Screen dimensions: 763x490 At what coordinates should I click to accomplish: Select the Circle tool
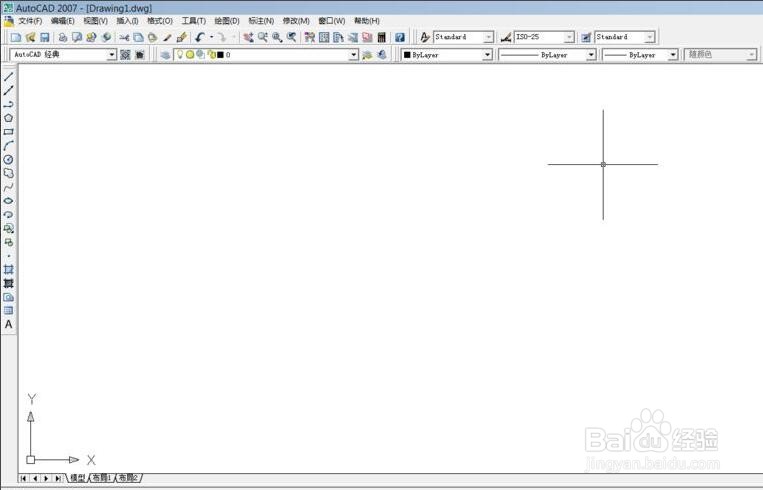8,160
